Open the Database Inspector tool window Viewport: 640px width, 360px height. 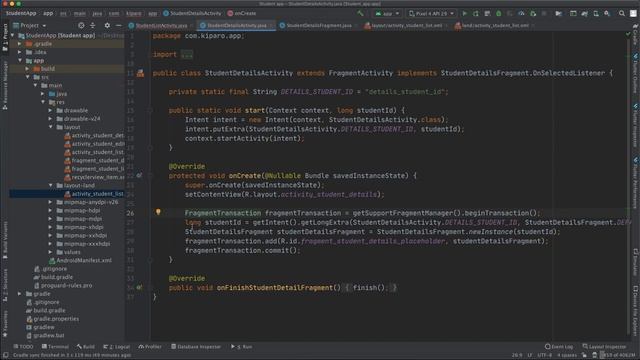pyautogui.click(x=196, y=347)
